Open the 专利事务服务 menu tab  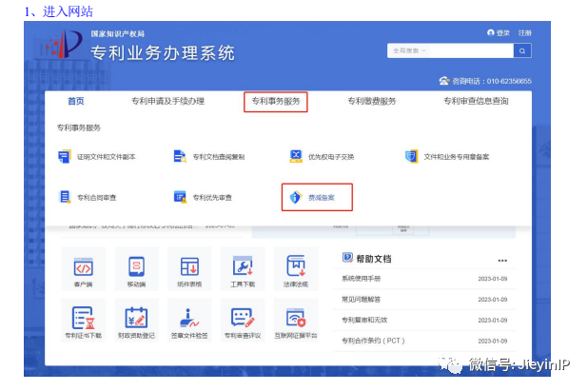pos(276,101)
